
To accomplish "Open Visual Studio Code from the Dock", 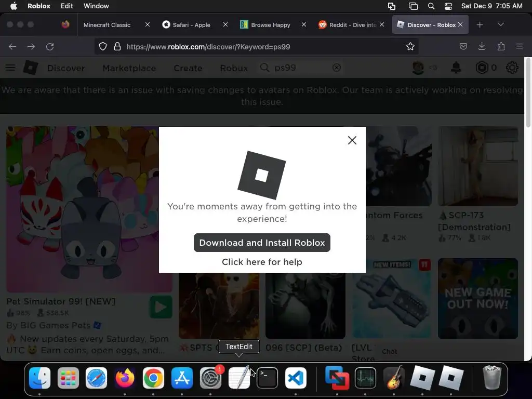I will click(x=296, y=378).
